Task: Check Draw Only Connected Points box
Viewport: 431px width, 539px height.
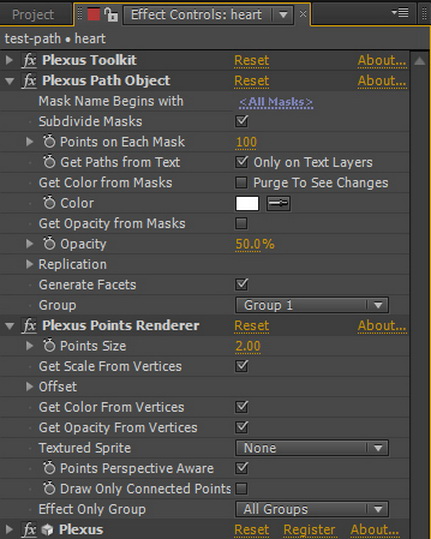Action: pos(241,488)
